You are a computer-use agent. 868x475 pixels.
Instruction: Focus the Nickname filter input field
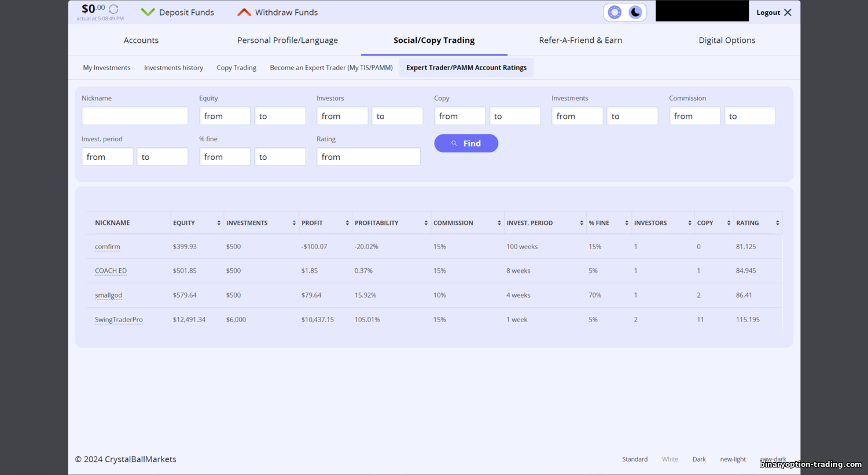[x=135, y=116]
